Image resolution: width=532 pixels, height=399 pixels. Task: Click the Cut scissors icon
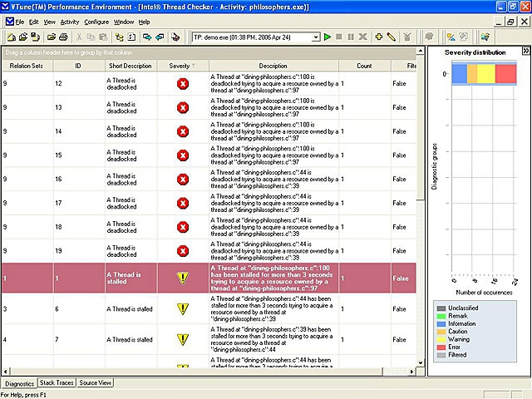tap(79, 37)
